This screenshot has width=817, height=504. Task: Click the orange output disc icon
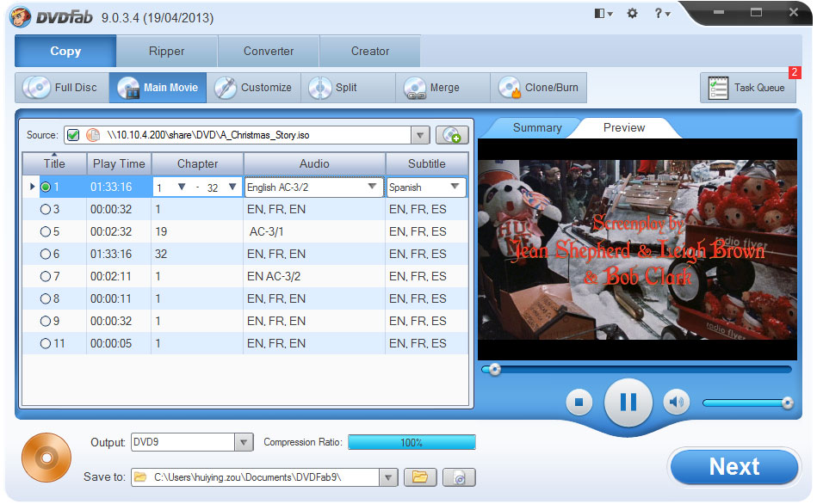(x=46, y=458)
